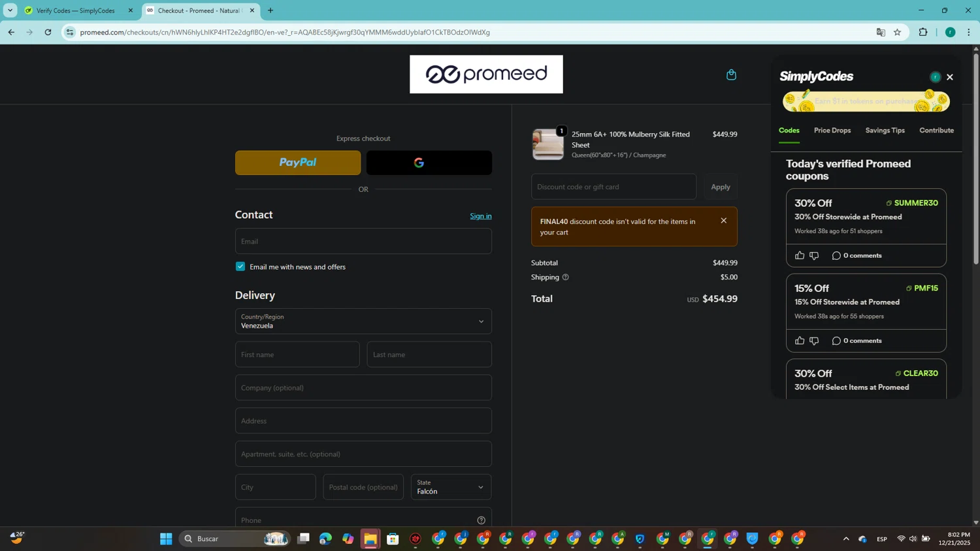
Task: Thumbs down the SUMMER30 coupon
Action: pyautogui.click(x=814, y=255)
